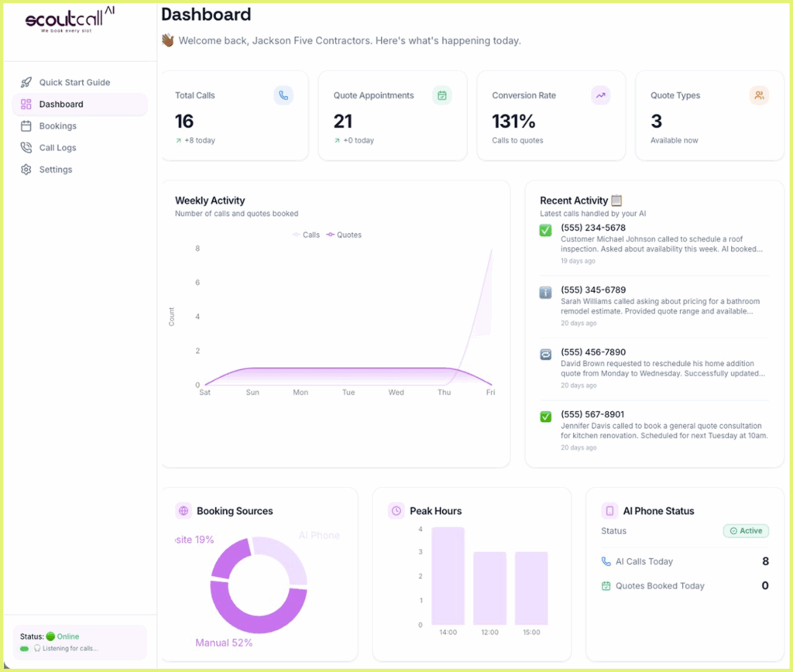Click the 14:00 bar in Peak Hours

coord(448,576)
